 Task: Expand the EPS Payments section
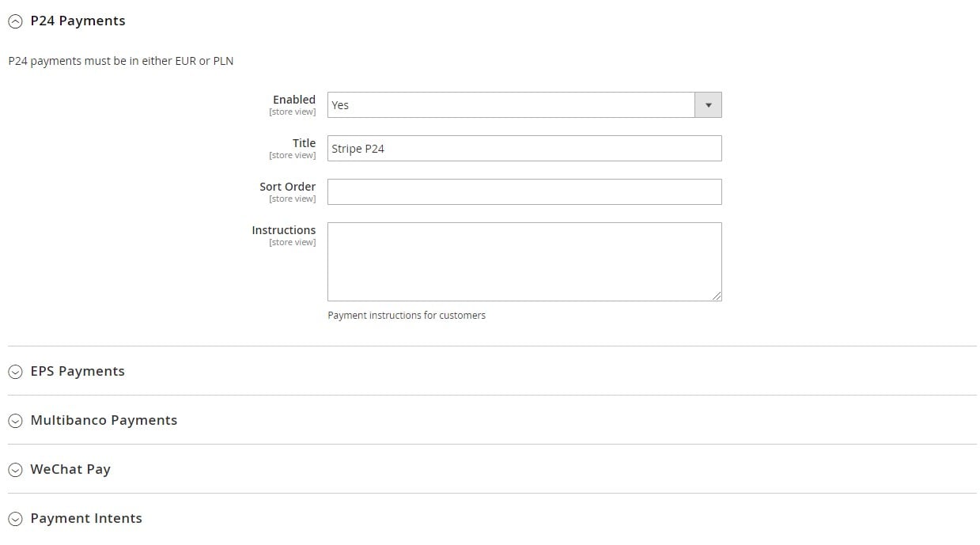(x=78, y=371)
